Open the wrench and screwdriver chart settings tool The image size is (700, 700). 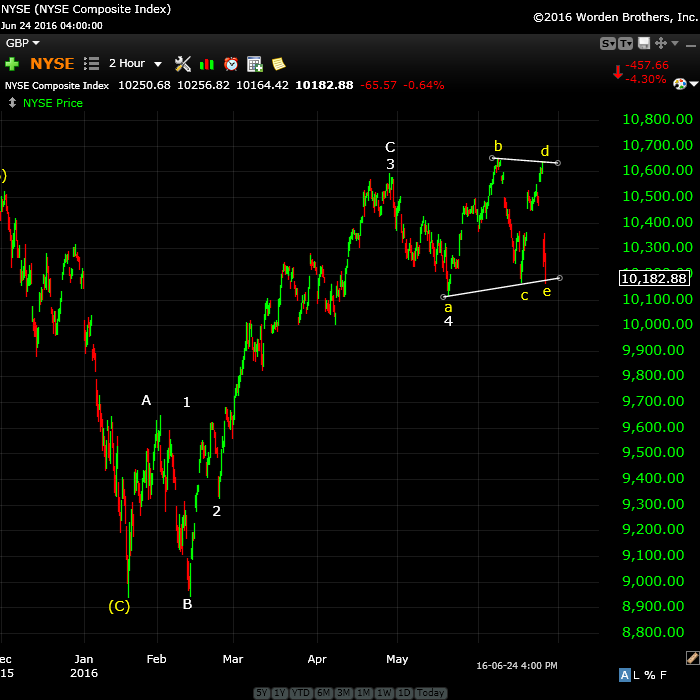[183, 64]
